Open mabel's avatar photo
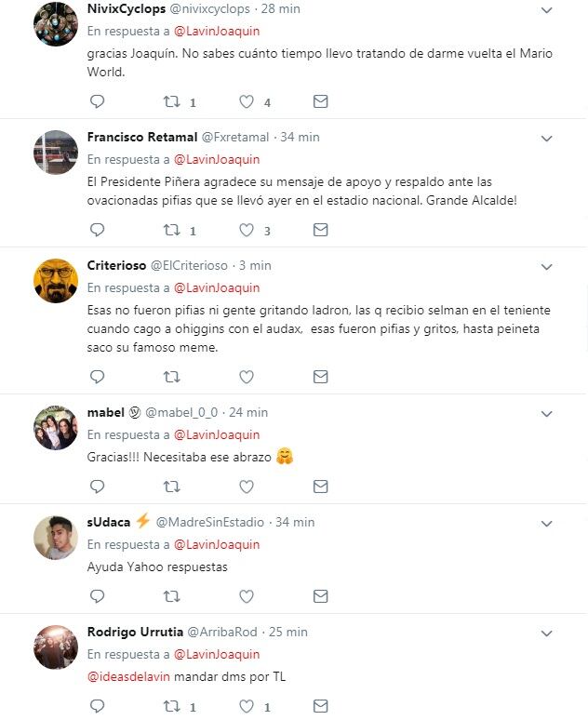588x720 pixels. tap(56, 428)
